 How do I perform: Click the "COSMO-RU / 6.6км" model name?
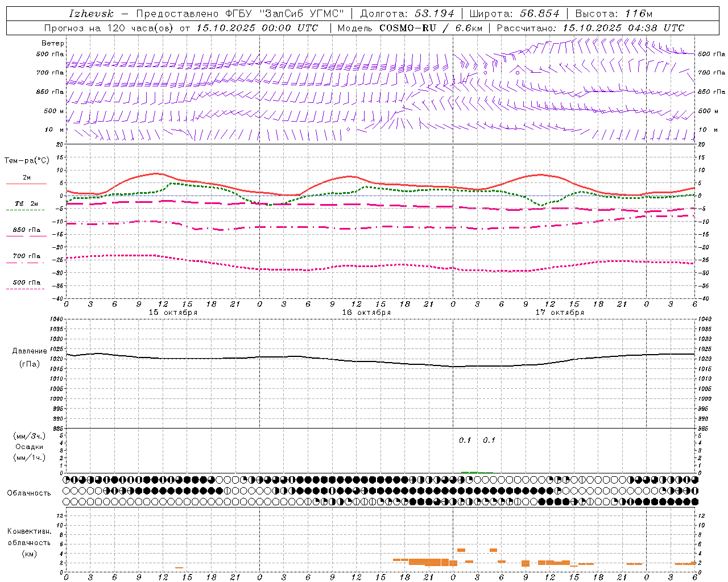click(x=432, y=28)
